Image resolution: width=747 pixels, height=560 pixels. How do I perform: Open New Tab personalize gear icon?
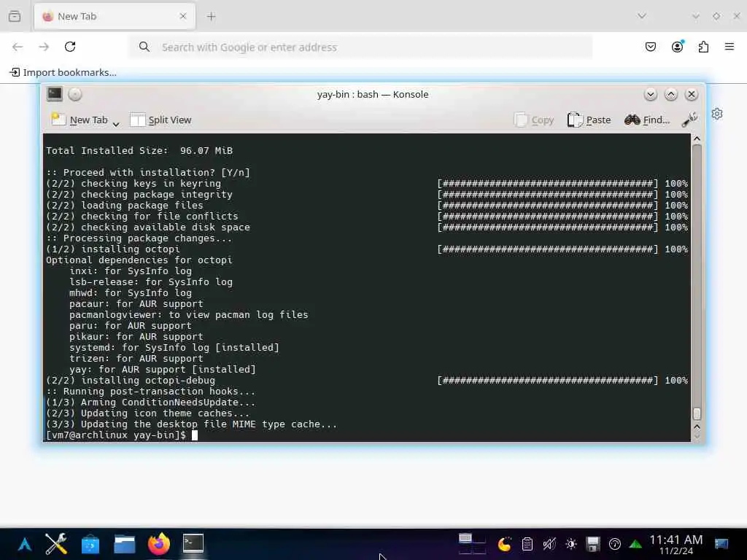click(717, 114)
